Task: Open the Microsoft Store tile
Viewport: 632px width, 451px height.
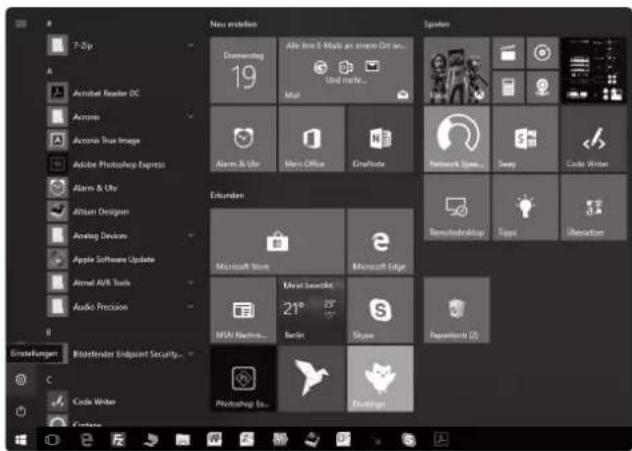Action: [x=277, y=241]
